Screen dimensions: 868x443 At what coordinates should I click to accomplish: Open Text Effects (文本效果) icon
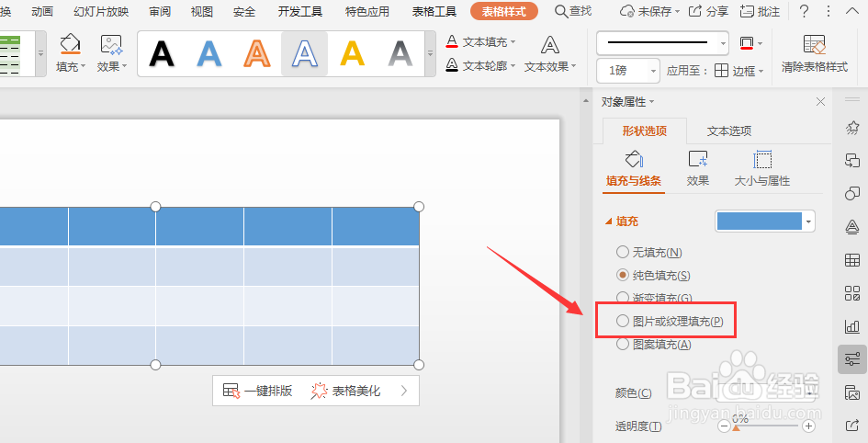tap(549, 45)
